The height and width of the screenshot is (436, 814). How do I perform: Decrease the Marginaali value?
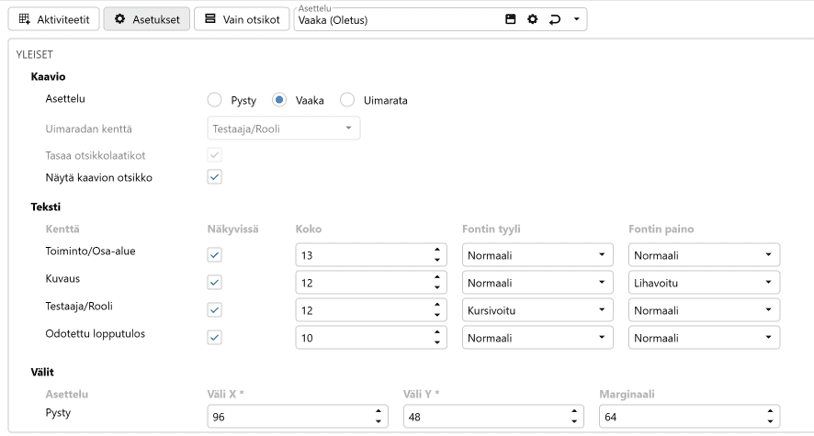click(770, 421)
